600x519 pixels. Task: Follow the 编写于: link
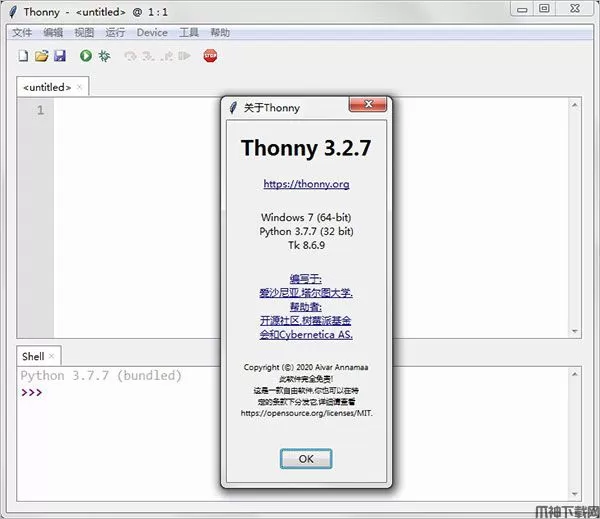305,279
